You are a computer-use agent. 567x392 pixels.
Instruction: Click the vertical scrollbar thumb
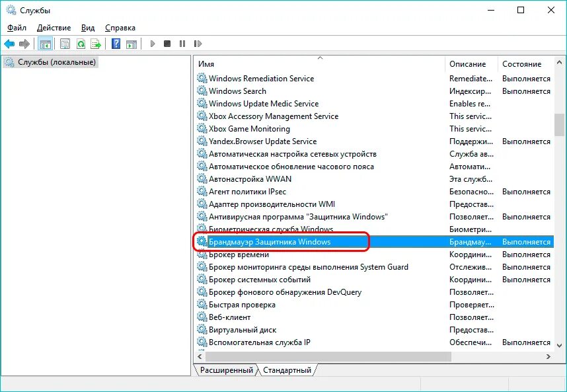pyautogui.click(x=559, y=124)
